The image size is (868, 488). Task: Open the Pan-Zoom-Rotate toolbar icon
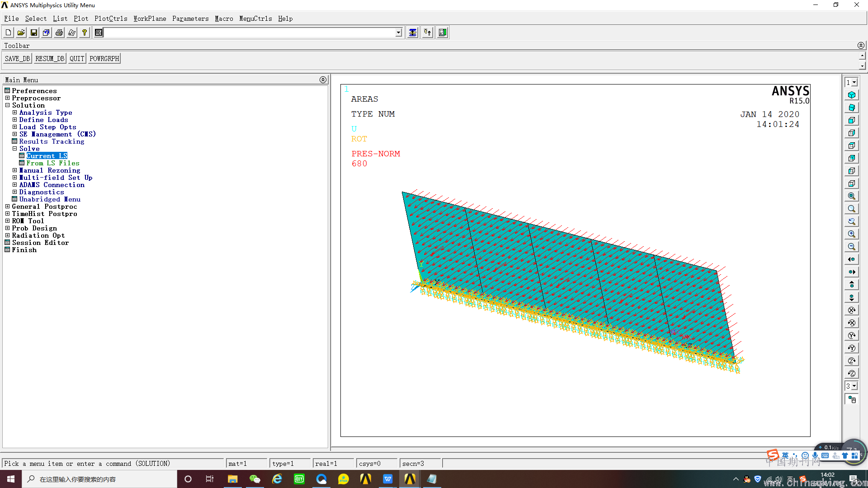coord(46,33)
